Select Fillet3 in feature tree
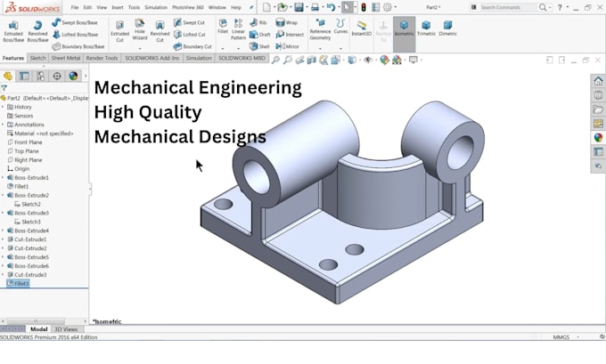The height and width of the screenshot is (364, 606). (x=18, y=283)
